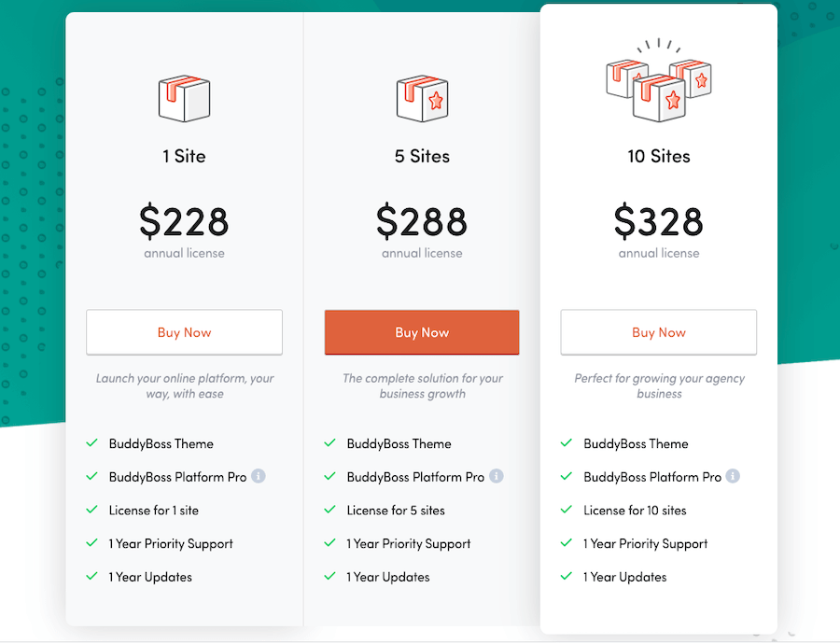Click 1 Year Priority Support in 1 Site plan
The width and height of the screenshot is (840, 644).
(171, 543)
